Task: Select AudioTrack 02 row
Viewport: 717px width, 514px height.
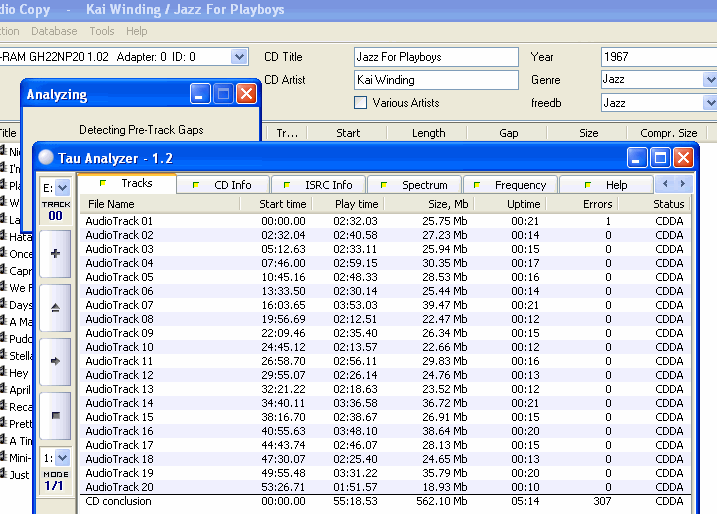Action: point(385,235)
